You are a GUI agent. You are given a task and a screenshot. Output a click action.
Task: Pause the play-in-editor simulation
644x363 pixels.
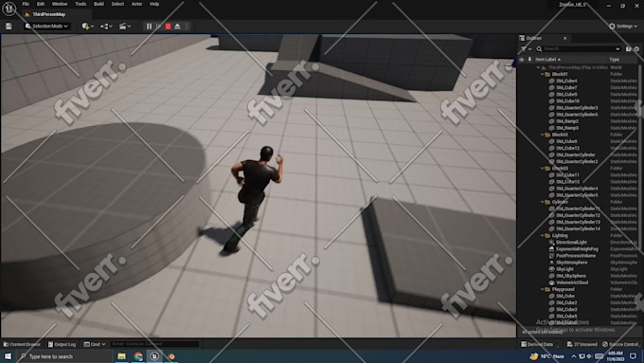149,27
